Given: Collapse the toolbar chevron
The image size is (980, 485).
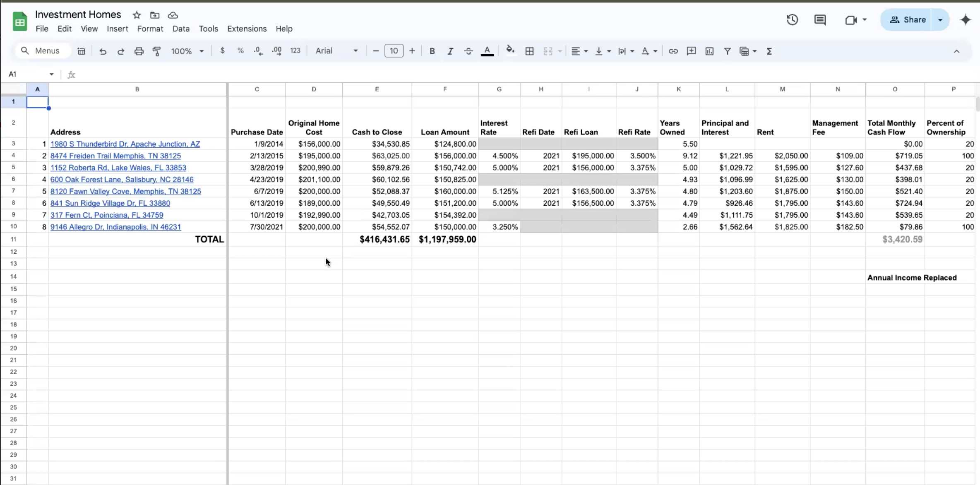Looking at the screenshot, I should point(956,51).
